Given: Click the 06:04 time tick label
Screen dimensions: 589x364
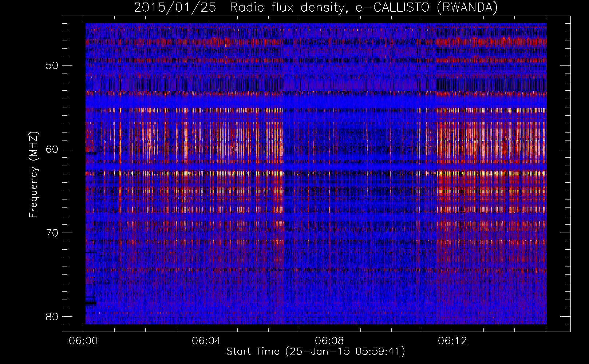Looking at the screenshot, I should click(x=207, y=341).
